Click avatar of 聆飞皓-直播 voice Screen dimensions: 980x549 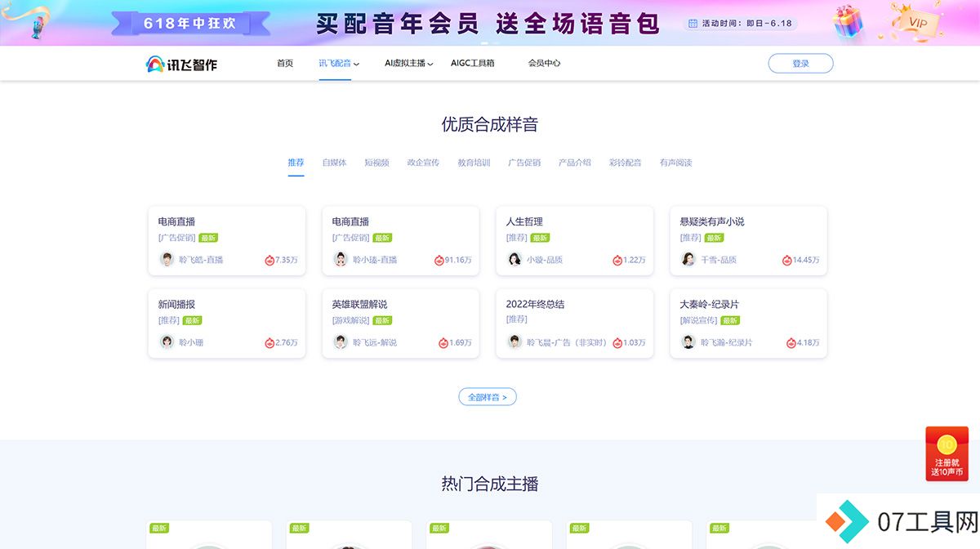point(167,259)
